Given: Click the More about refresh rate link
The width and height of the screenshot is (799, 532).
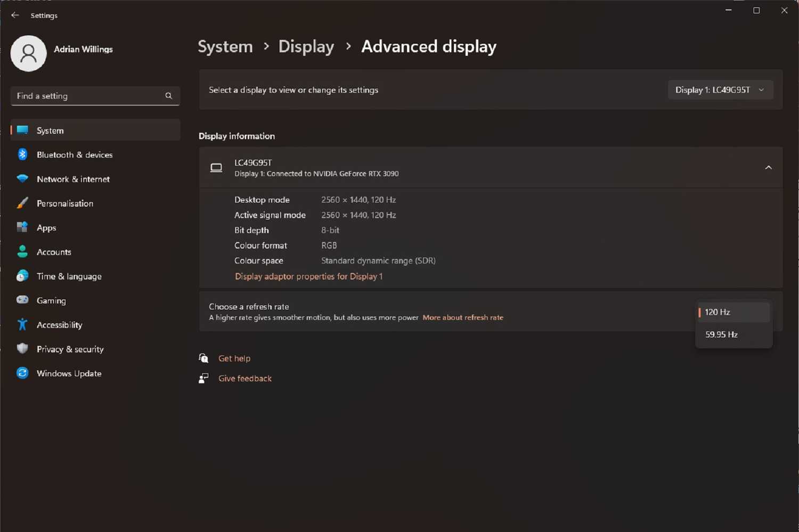Looking at the screenshot, I should click(462, 317).
